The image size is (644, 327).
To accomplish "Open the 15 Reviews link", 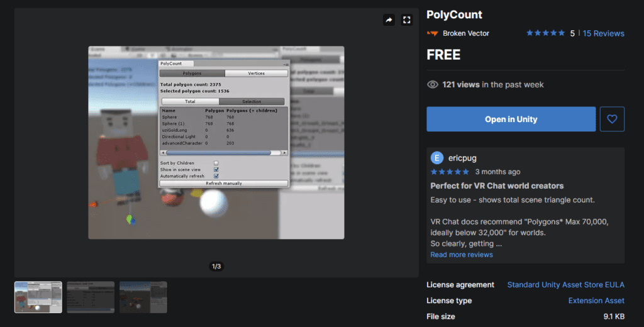I will pos(603,33).
